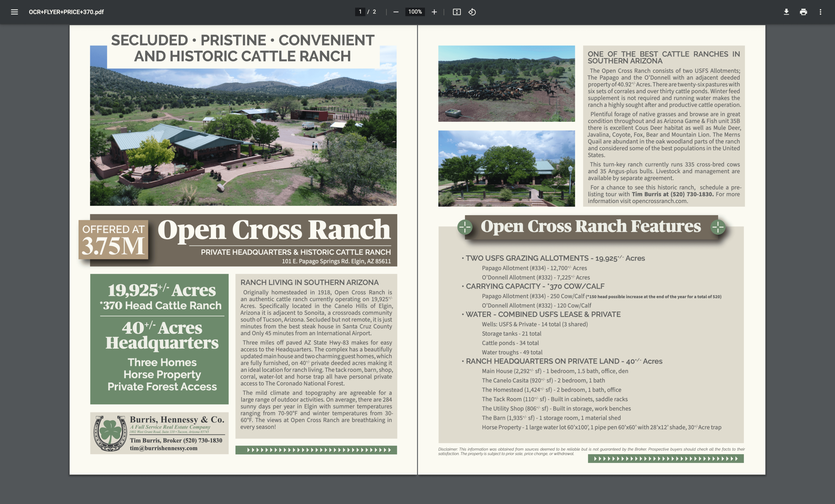835x504 pixels.
Task: Rotate the document counterclockwise
Action: tap(472, 12)
